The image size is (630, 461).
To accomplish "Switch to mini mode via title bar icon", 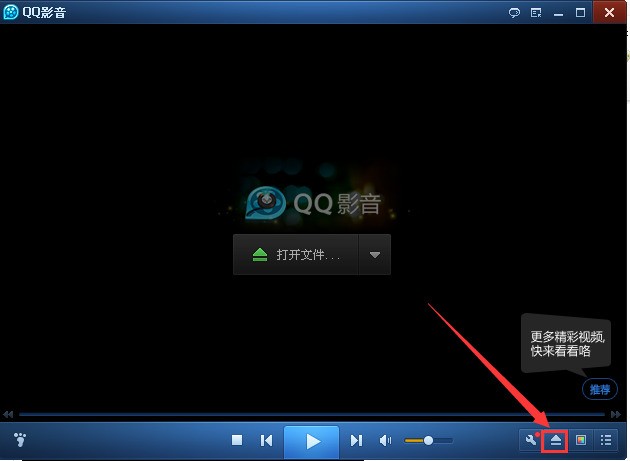I will click(536, 13).
